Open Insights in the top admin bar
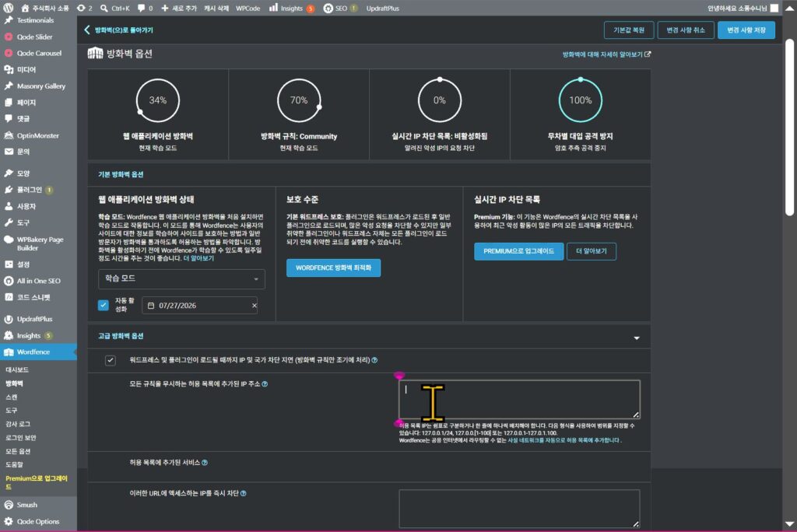 pos(292,8)
